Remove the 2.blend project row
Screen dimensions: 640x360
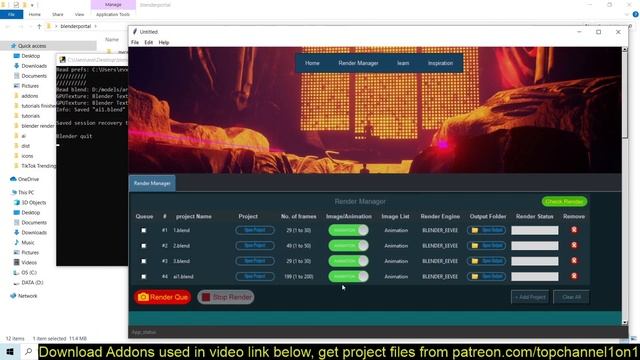click(574, 246)
